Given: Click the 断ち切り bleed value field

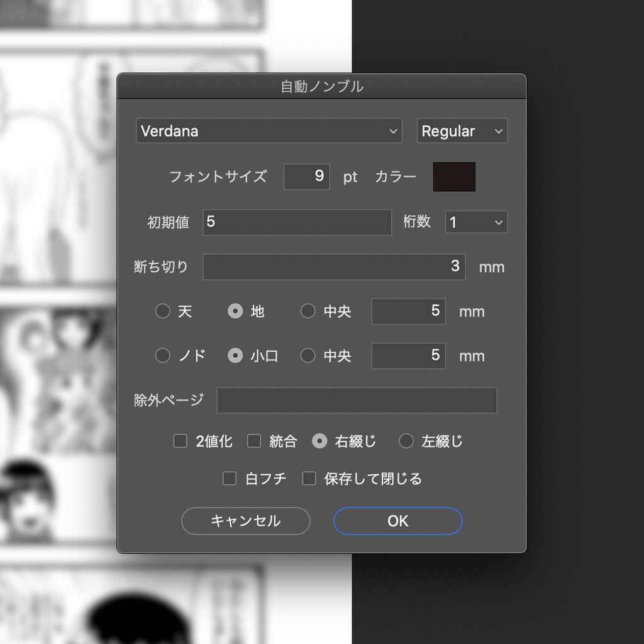Looking at the screenshot, I should coord(334,267).
